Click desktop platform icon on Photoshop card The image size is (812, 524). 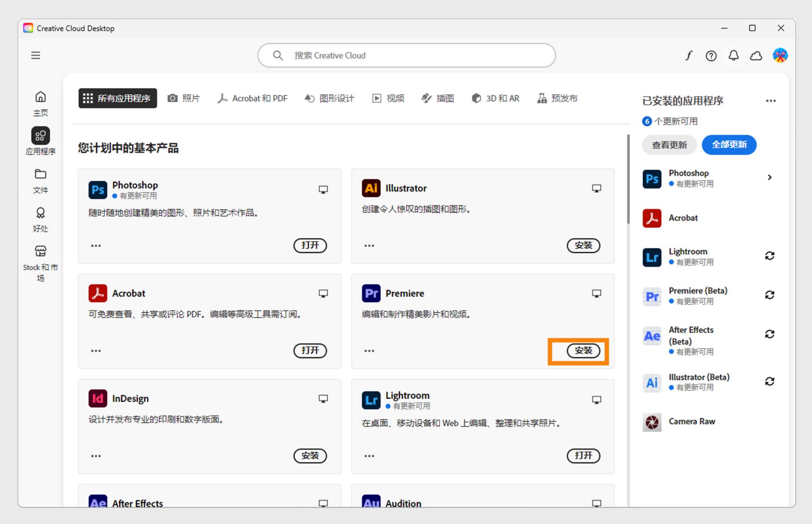tap(323, 190)
